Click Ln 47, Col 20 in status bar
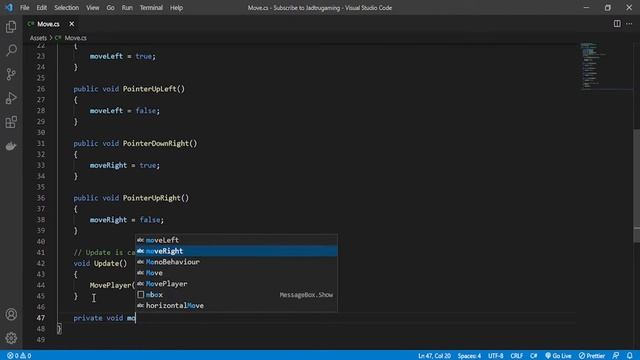Screen dimensions: 640x360 pyautogui.click(x=434, y=356)
